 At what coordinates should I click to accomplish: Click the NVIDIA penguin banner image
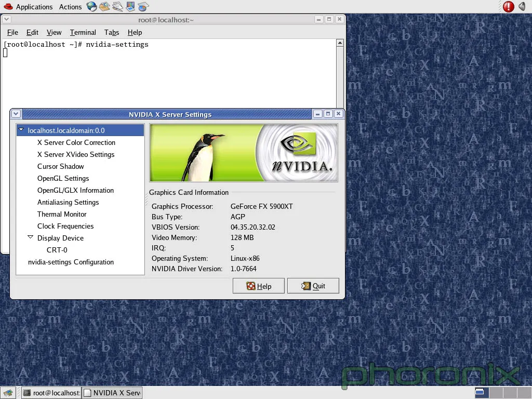pyautogui.click(x=244, y=153)
